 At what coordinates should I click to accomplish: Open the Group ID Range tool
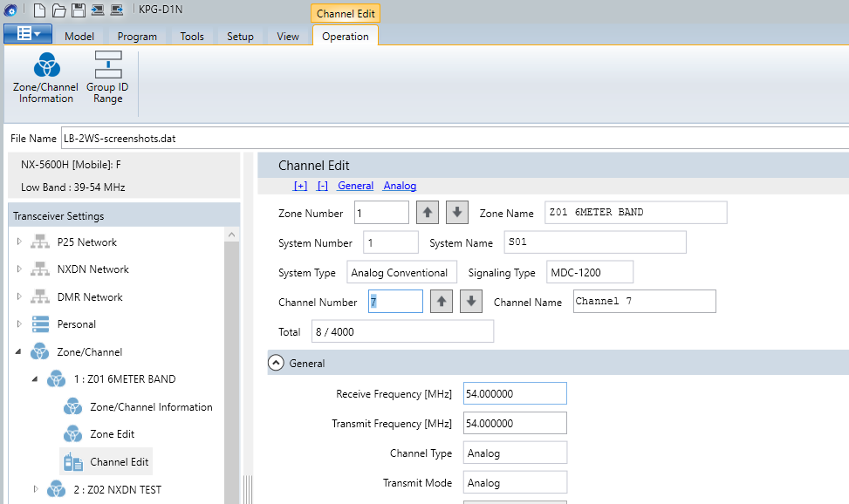[107, 78]
